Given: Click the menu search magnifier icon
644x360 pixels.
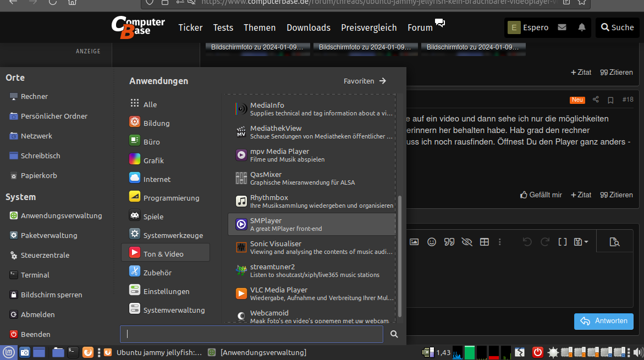Looking at the screenshot, I should (394, 334).
